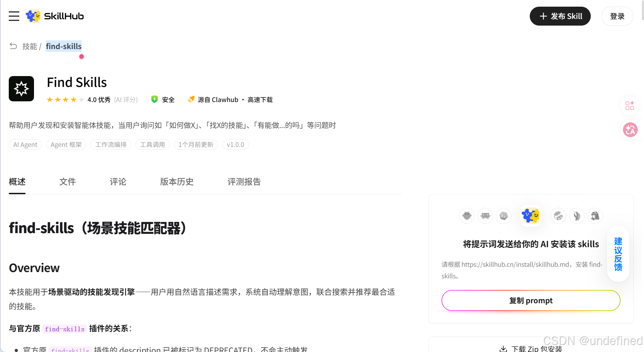644x352 pixels.
Task: Click the description starting with 帮助用户发现和安装智能体技能
Action: 172,125
